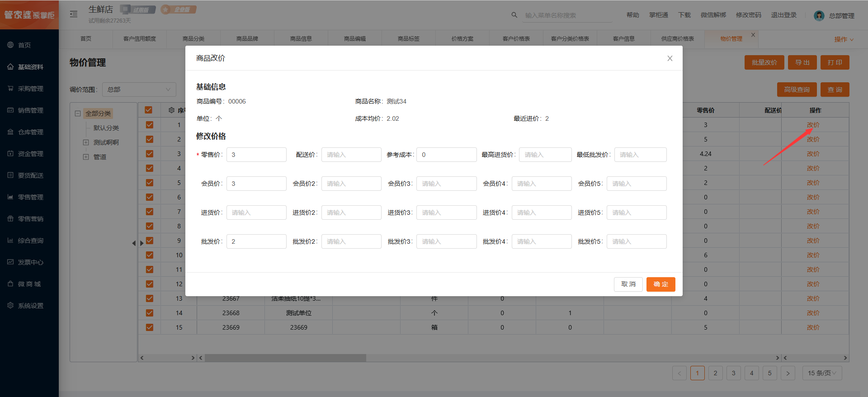Go to page 3 in pagination
Image resolution: width=868 pixels, height=397 pixels.
[733, 373]
